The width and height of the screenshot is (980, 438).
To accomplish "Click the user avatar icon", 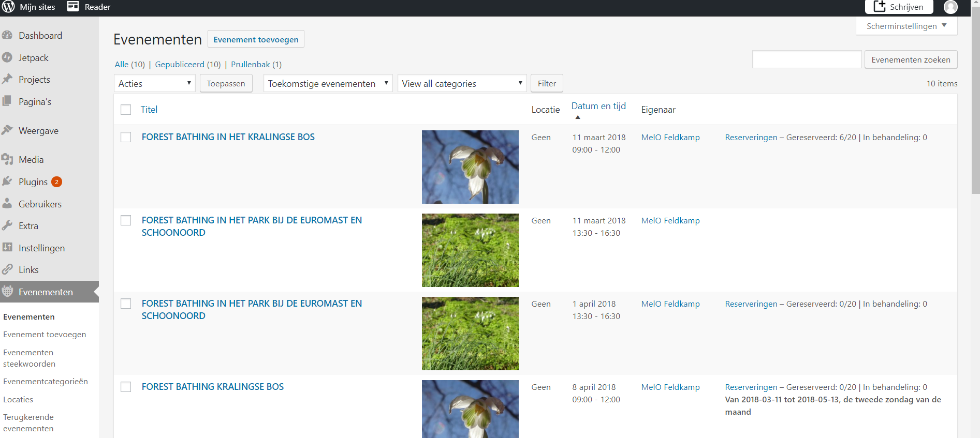I will click(x=950, y=7).
